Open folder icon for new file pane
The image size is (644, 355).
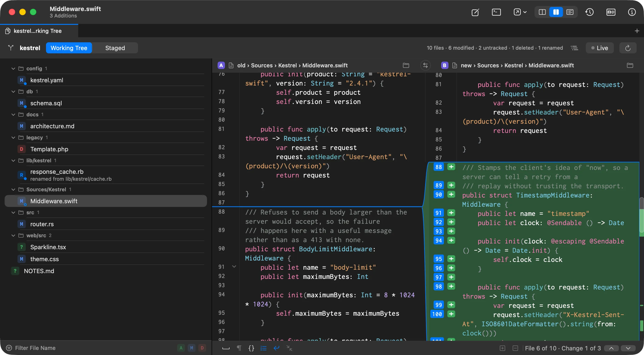click(630, 66)
